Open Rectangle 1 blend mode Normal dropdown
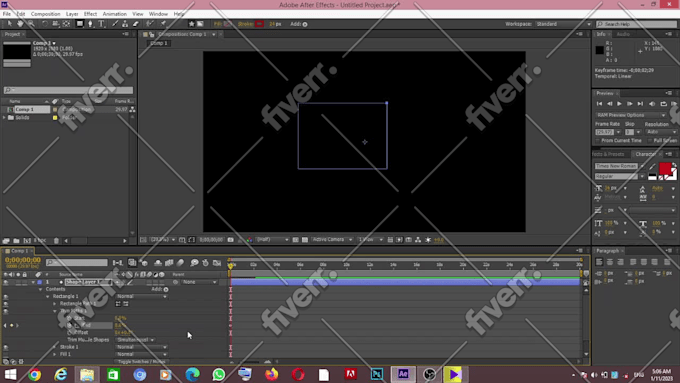Screen dimensions: 680x383 pos(141,296)
